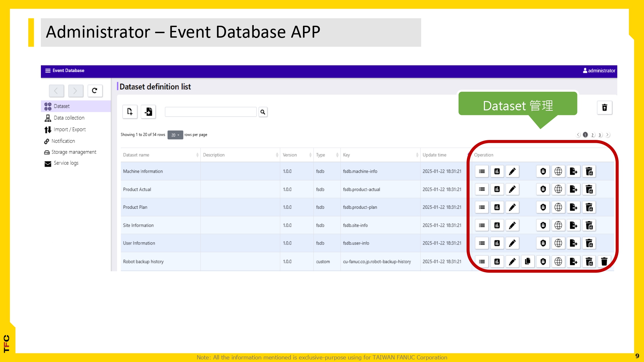The image size is (644, 362).
Task: Open chart icon for Product Plan
Action: [x=497, y=207]
